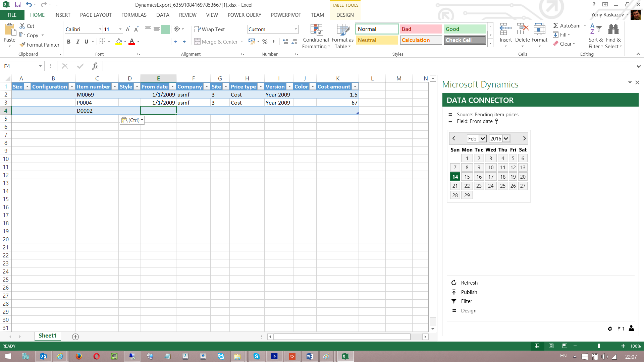Open the year dropdown in the calendar
The height and width of the screenshot is (362, 644).
505,138
